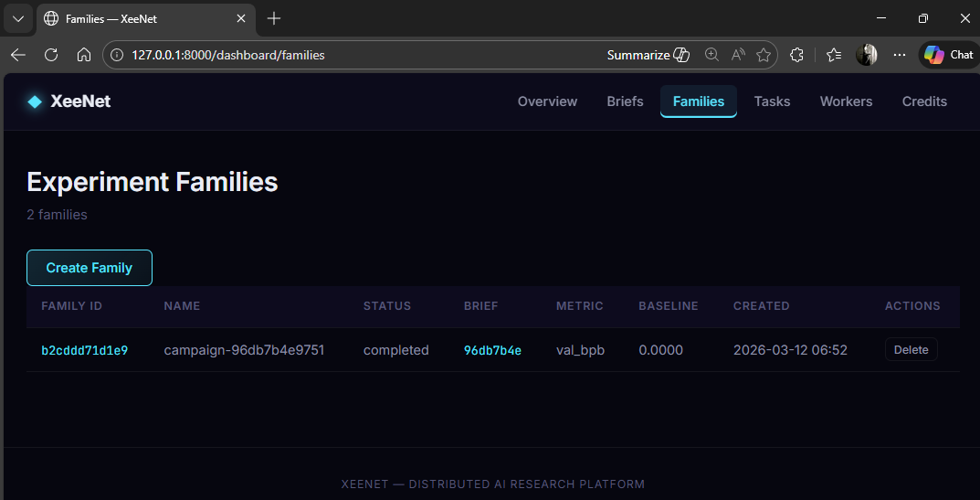Click the address bar URL field
Image resolution: width=980 pixels, height=500 pixels.
point(365,55)
